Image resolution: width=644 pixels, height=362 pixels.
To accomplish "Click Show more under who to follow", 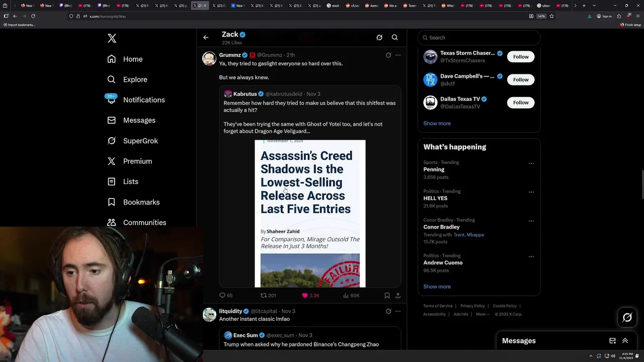I will (x=437, y=123).
